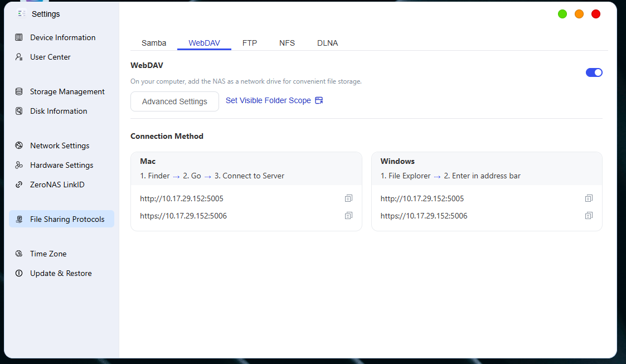Switch to the Samba tab

154,43
